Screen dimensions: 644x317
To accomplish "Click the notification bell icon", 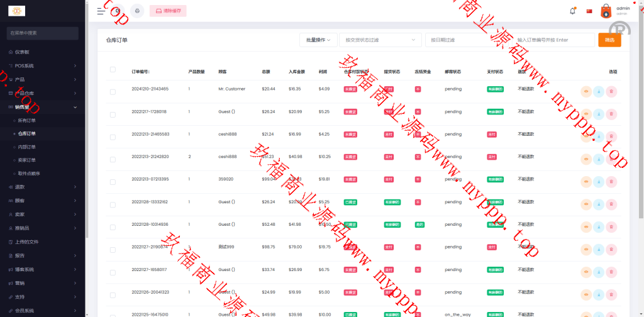I will (572, 11).
